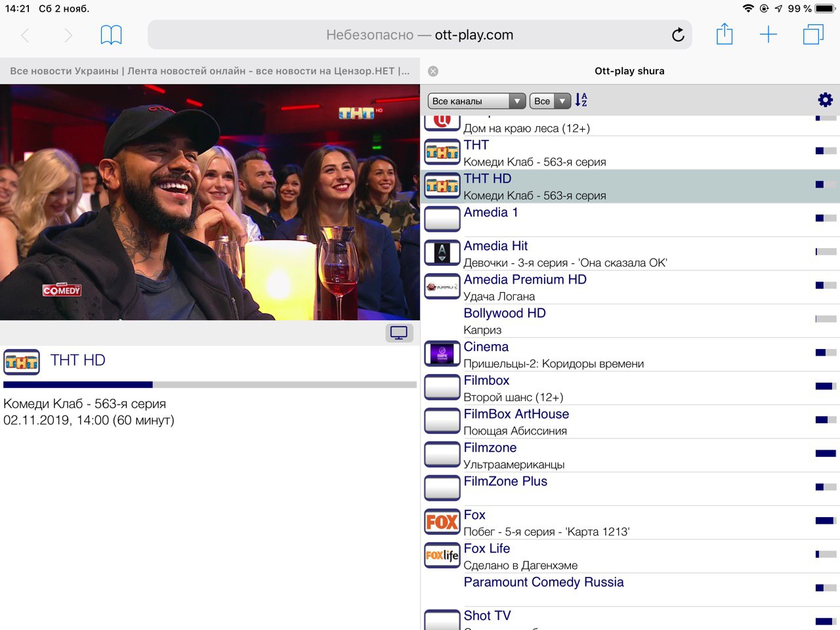Check battery status in status bar

[x=824, y=9]
